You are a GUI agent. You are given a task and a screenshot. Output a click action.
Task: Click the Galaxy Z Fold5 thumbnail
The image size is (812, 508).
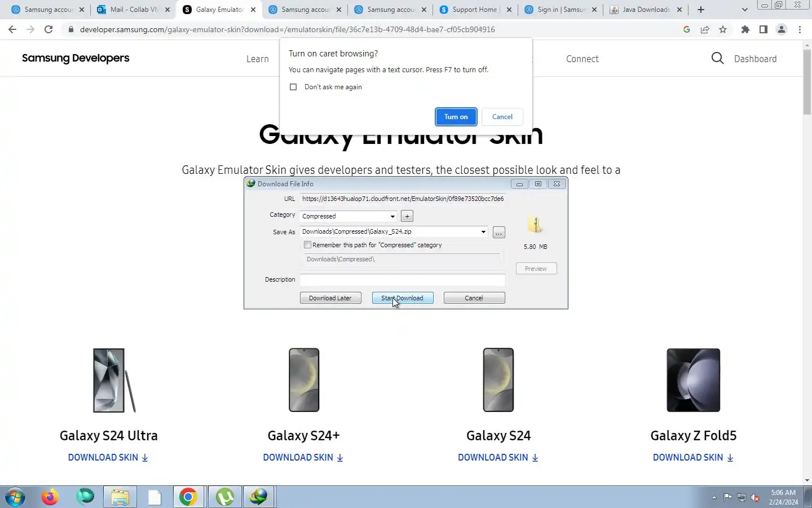click(x=694, y=380)
